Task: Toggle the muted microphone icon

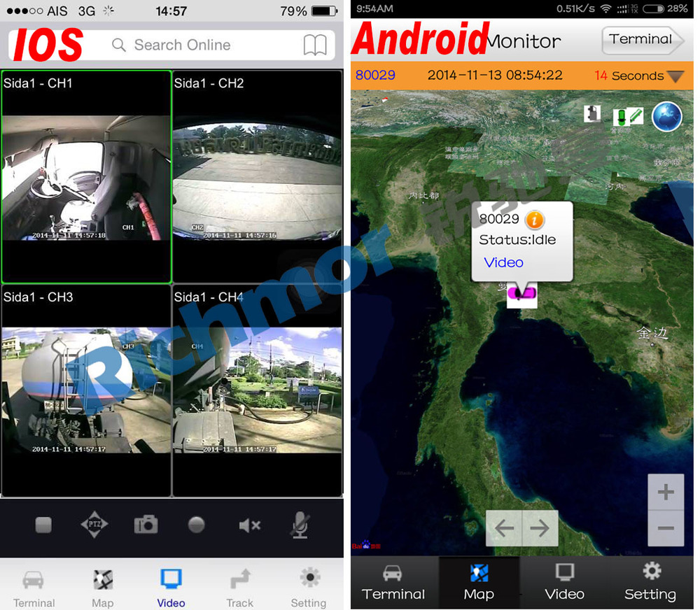Action: [x=300, y=525]
